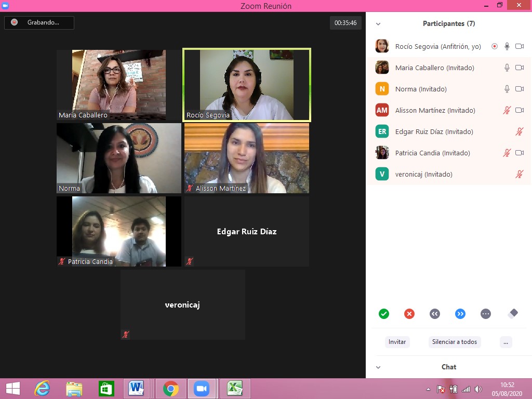Select the veronicaj video-off tile

point(182,304)
